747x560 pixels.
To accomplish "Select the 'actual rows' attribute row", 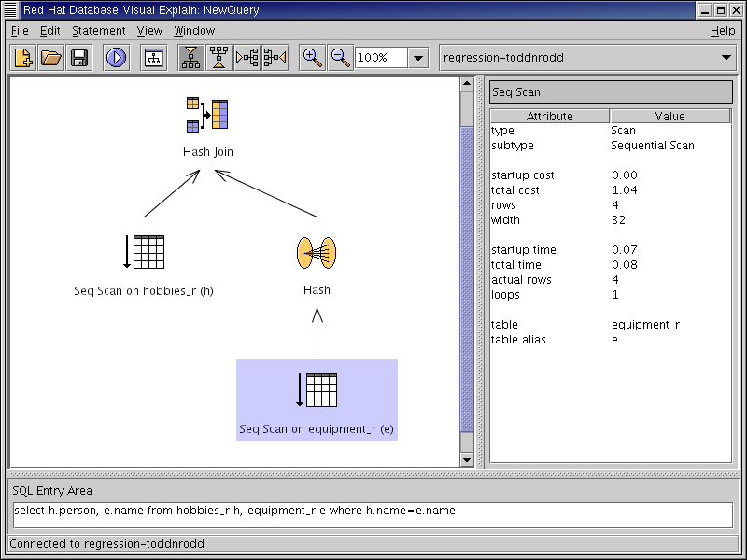I will click(611, 279).
